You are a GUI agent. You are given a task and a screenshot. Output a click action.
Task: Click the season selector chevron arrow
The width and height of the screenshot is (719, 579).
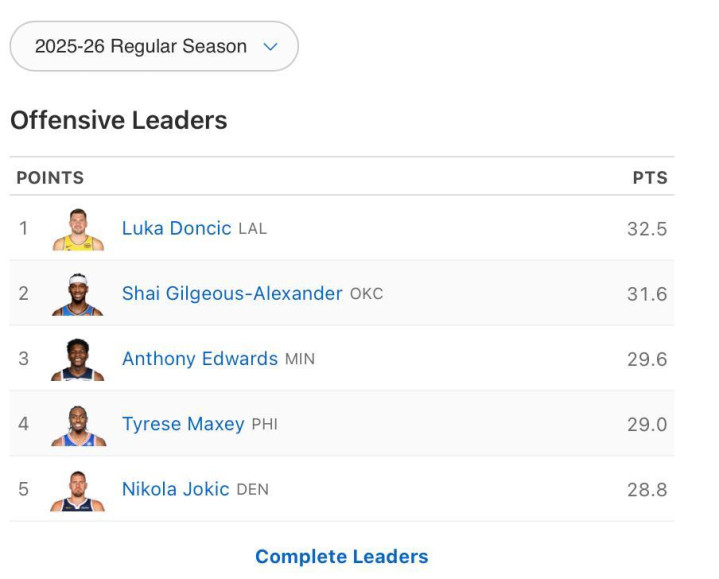point(269,46)
